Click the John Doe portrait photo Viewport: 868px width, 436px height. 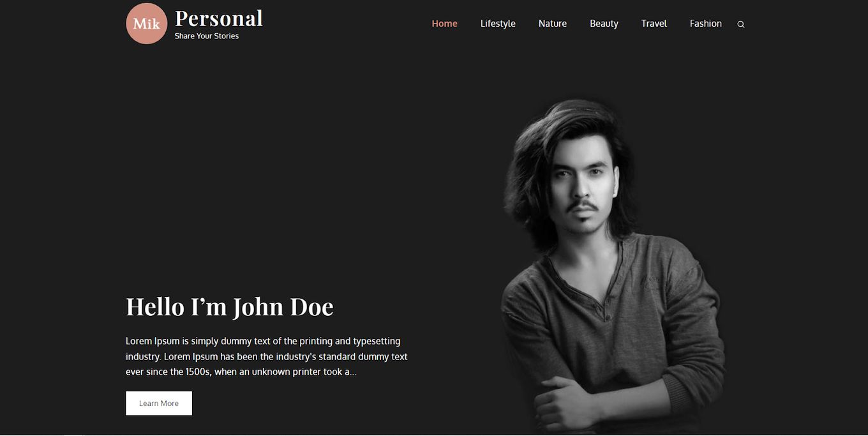(x=613, y=266)
